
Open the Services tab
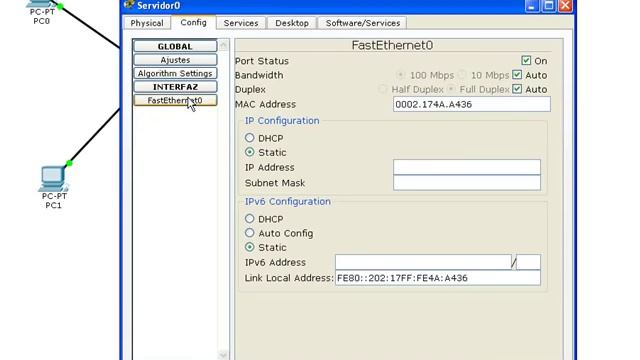[x=241, y=23]
